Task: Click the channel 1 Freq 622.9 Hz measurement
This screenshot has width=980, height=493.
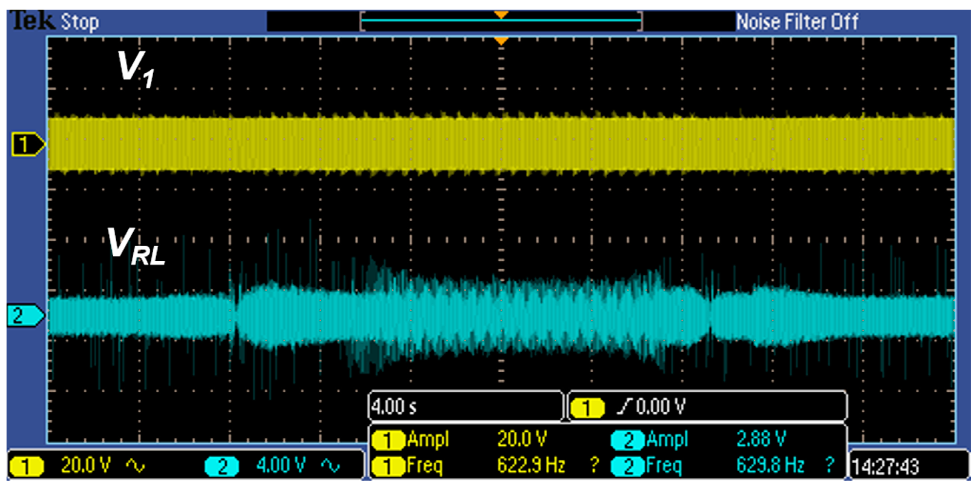Action: coord(531,465)
